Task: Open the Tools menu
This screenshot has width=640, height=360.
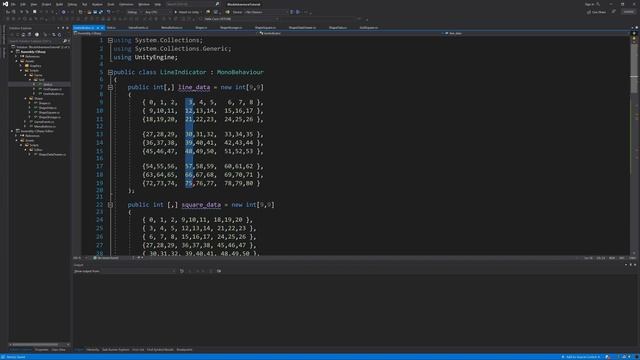Action: pos(111,4)
